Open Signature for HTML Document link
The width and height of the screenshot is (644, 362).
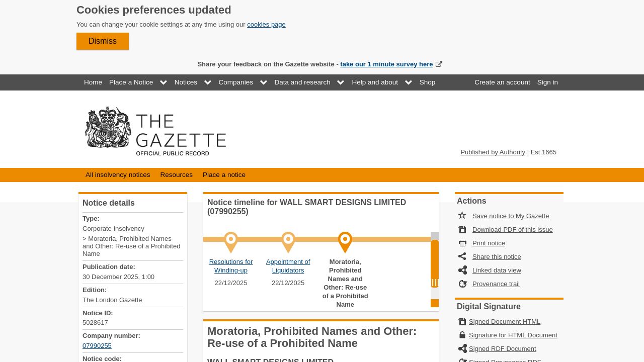click(x=513, y=335)
